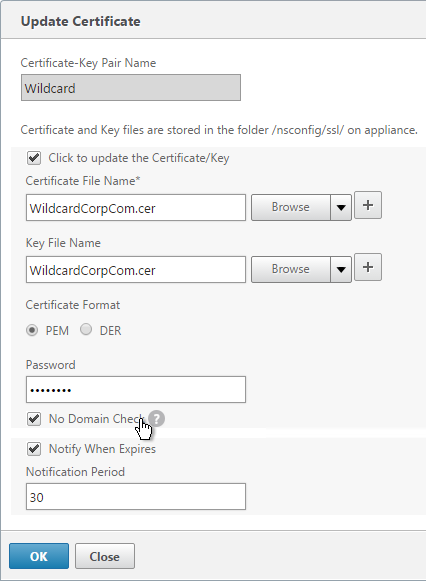Toggle the 'Click to update the Certificate/Key' checkbox
426x581 pixels.
tap(34, 158)
